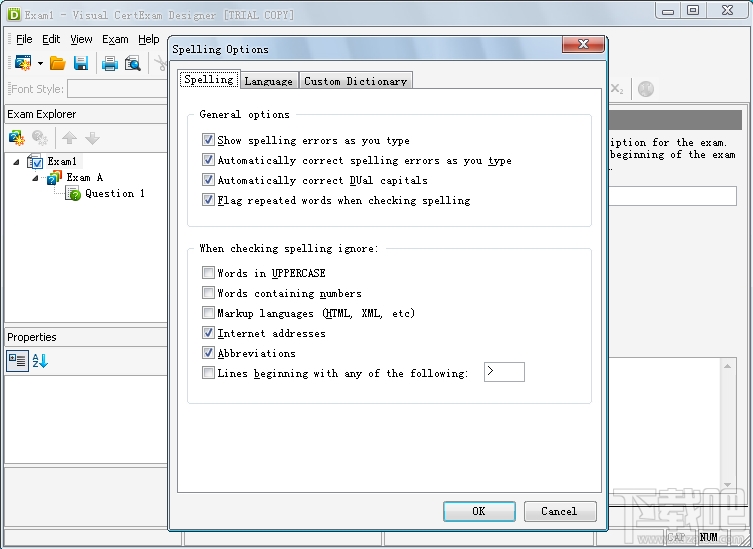Collapse the Exam A tree node
Image resolution: width=753 pixels, height=549 pixels.
point(35,178)
